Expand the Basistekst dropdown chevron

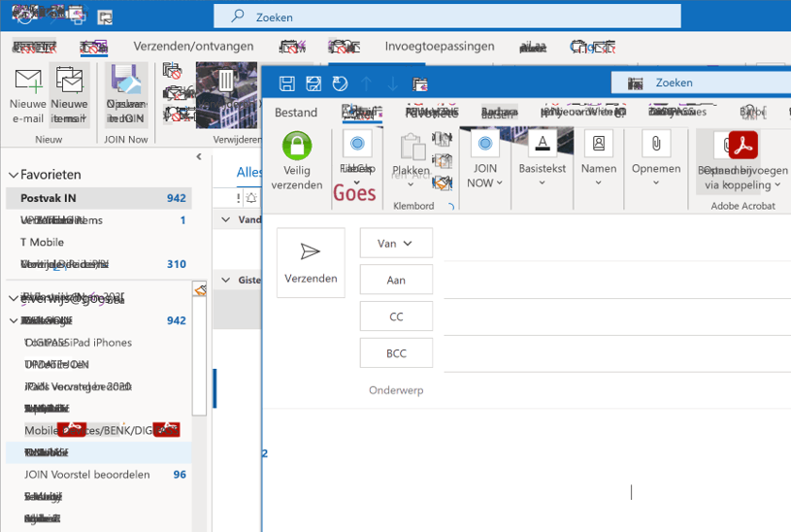point(543,183)
